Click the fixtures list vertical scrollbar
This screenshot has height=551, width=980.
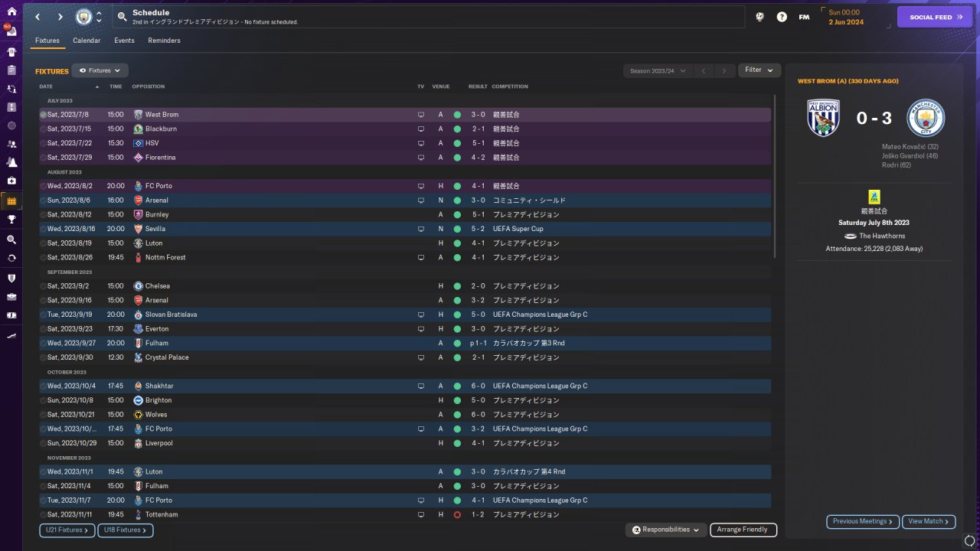775,176
